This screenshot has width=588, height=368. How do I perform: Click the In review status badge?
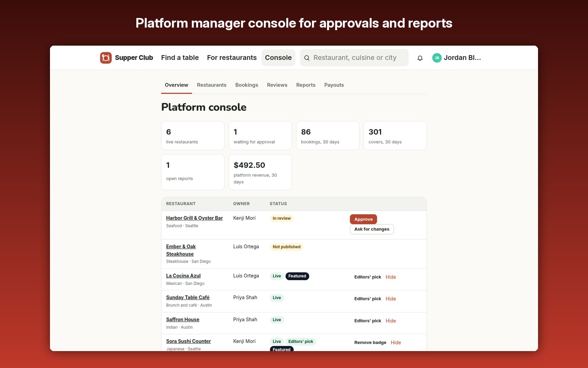pos(282,218)
